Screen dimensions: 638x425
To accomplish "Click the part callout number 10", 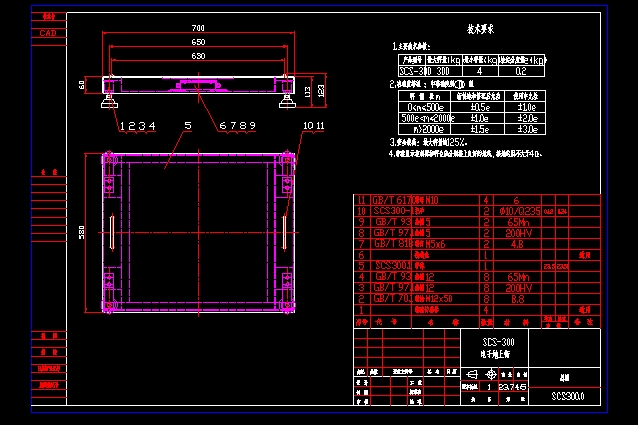I will click(308, 126).
